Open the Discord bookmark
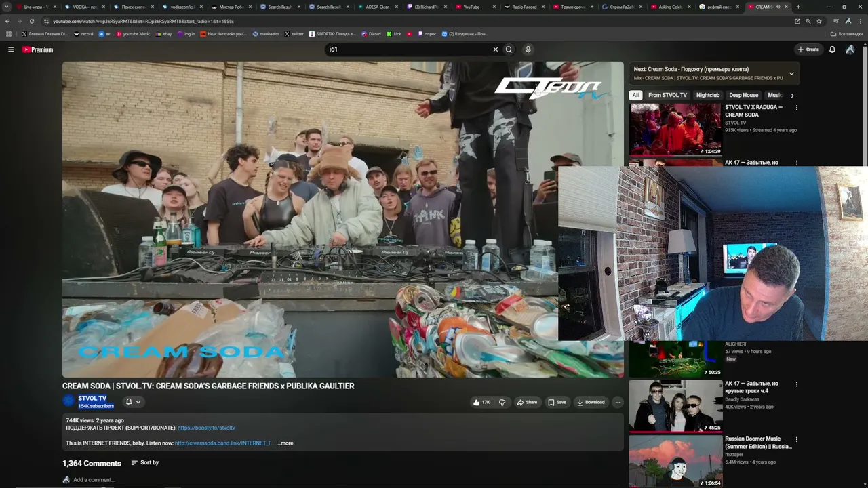The height and width of the screenshot is (488, 868). tap(371, 34)
